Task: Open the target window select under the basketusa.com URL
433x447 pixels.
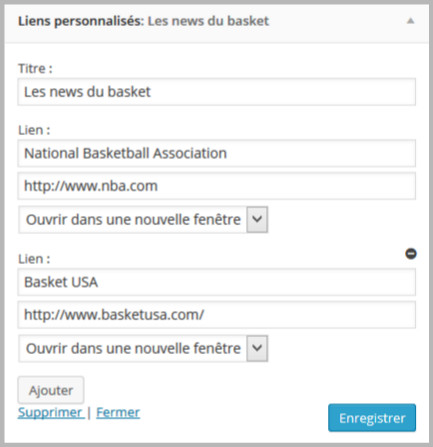Action: [x=143, y=348]
